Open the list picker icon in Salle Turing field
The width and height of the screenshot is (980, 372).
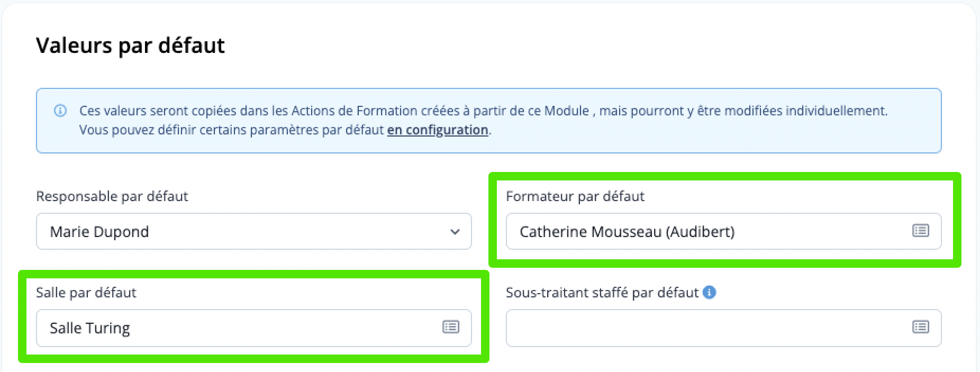(451, 327)
